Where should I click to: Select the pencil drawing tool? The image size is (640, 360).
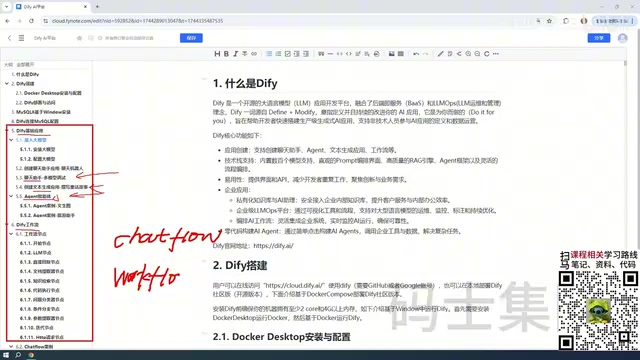tap(440, 54)
